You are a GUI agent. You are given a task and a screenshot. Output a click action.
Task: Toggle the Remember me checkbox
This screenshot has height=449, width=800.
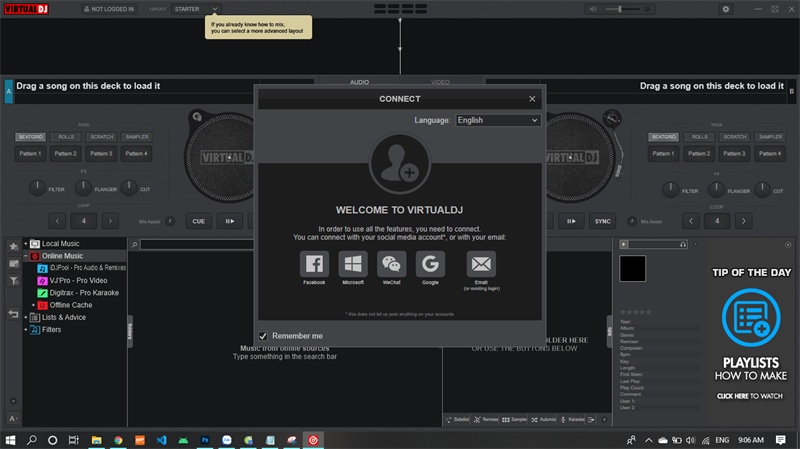pos(264,336)
